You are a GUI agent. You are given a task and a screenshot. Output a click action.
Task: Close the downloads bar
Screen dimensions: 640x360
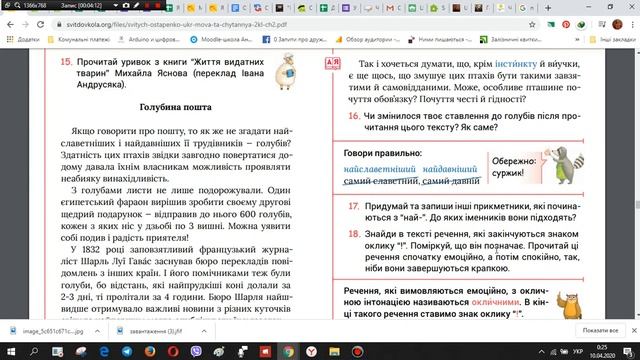click(634, 331)
